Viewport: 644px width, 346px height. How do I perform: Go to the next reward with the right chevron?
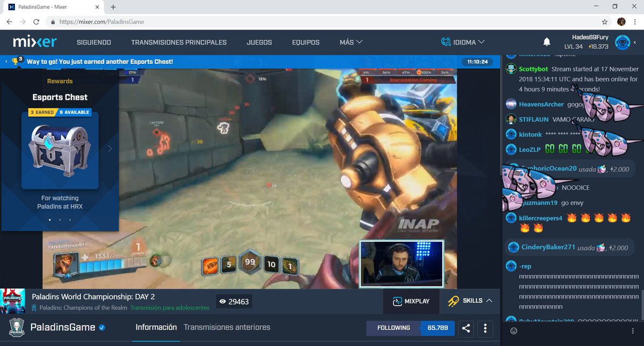tap(110, 149)
